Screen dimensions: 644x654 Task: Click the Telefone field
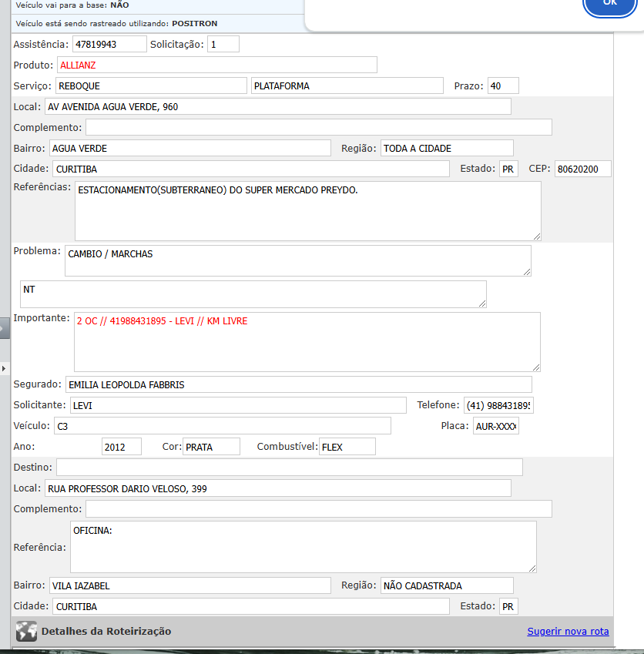(x=498, y=405)
